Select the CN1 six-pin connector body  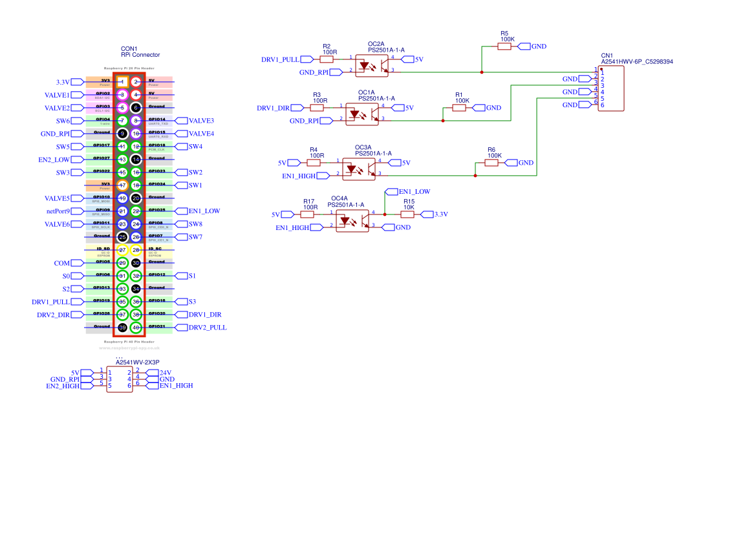[611, 89]
